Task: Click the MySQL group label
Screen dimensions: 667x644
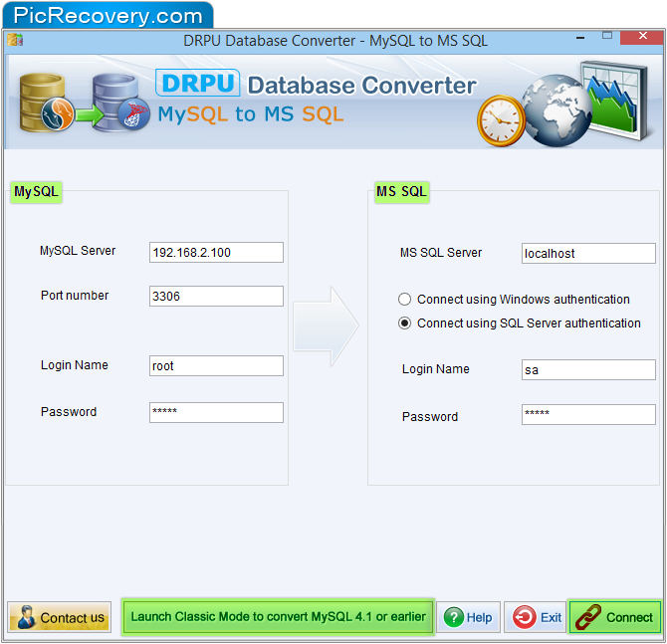Action: coord(36,192)
